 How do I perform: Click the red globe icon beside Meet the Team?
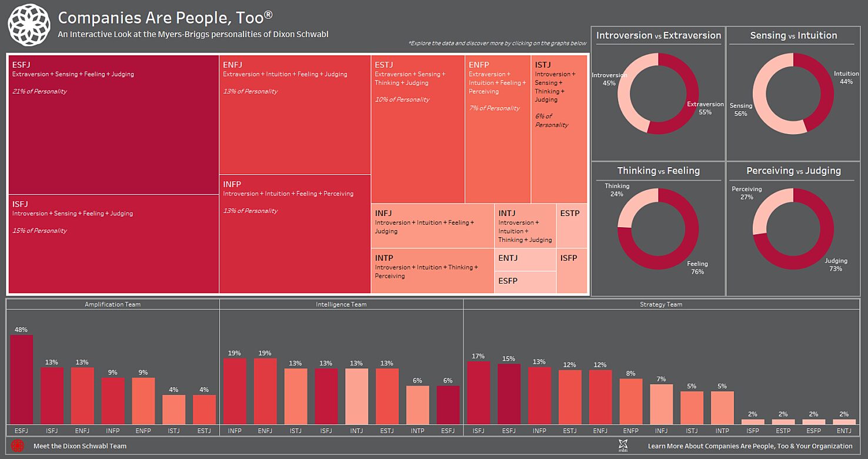18,445
